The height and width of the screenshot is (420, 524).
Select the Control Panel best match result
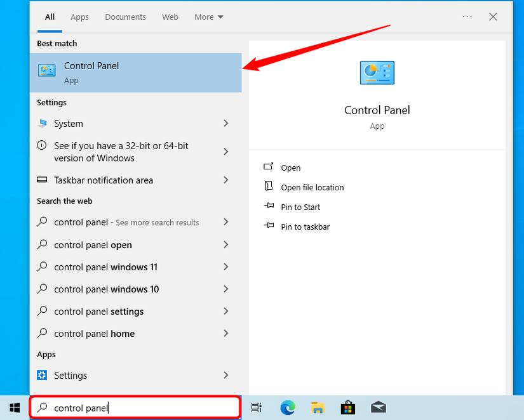[x=135, y=72]
